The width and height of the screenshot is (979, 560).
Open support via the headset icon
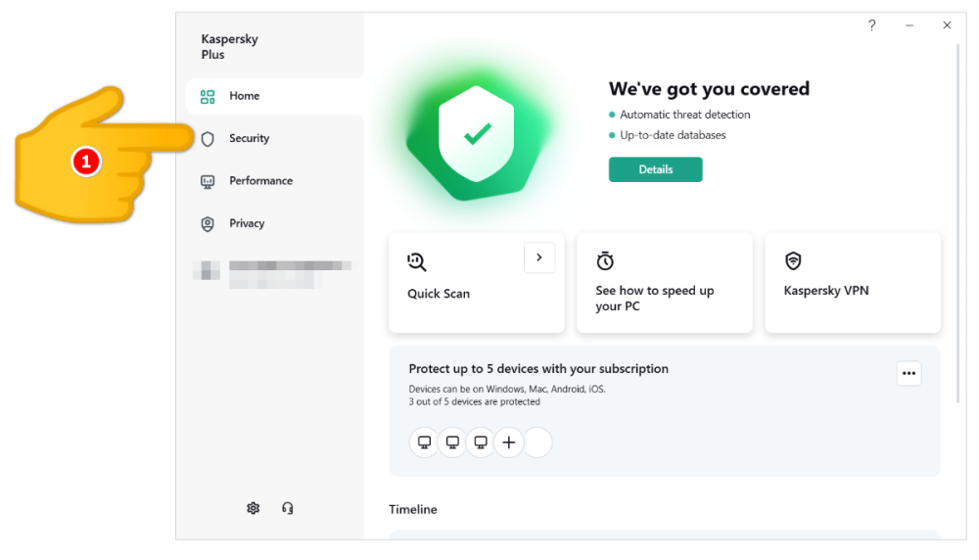pos(287,508)
